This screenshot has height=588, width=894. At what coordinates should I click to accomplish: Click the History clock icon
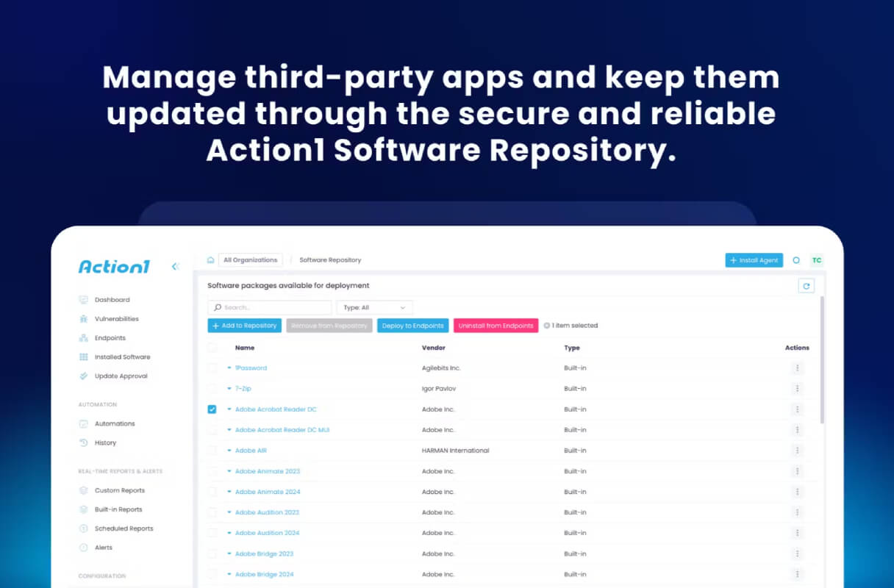click(x=84, y=443)
